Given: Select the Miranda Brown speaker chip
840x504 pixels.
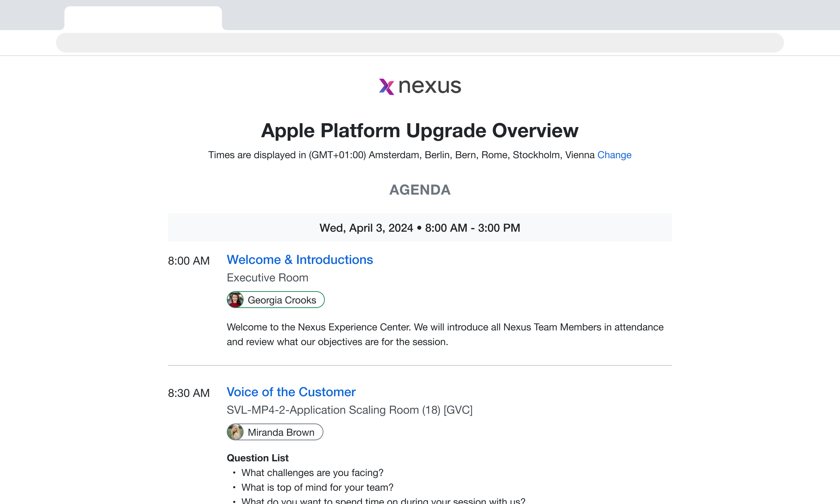Looking at the screenshot, I should 281,432.
